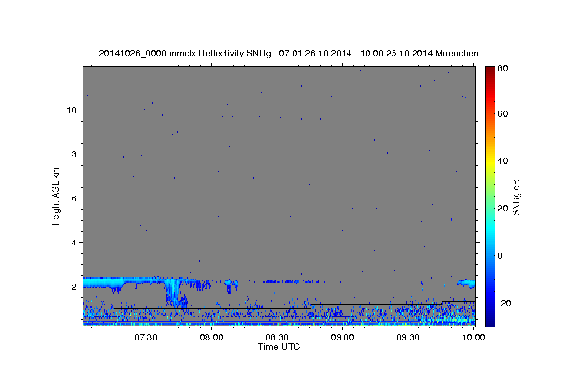The image size is (588, 392).
Task: Click the height tick label 8
Action: [75, 154]
